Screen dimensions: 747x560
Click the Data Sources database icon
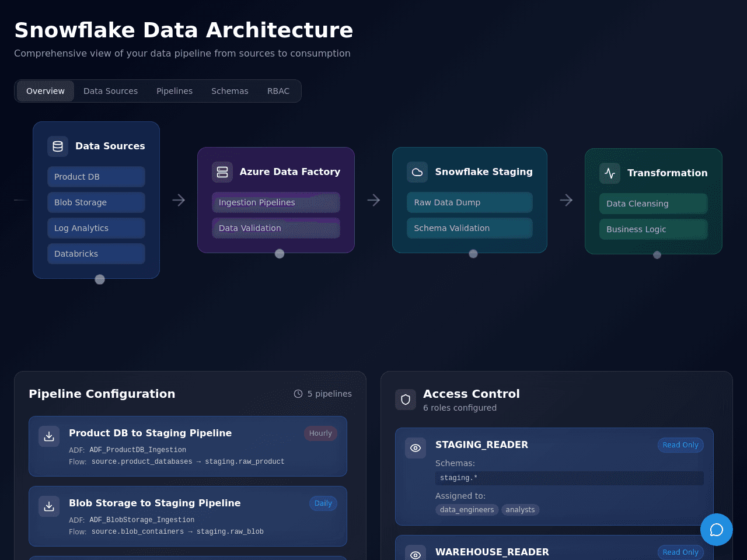pos(58,146)
